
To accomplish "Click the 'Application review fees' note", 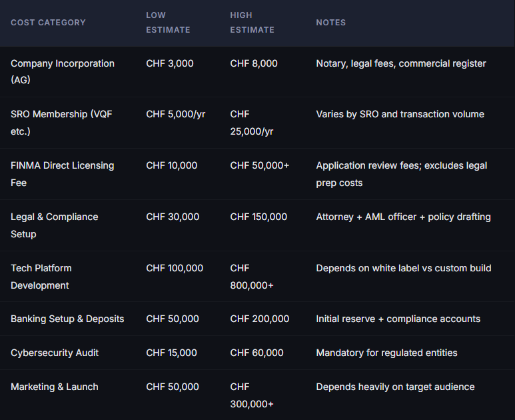I will pos(401,174).
